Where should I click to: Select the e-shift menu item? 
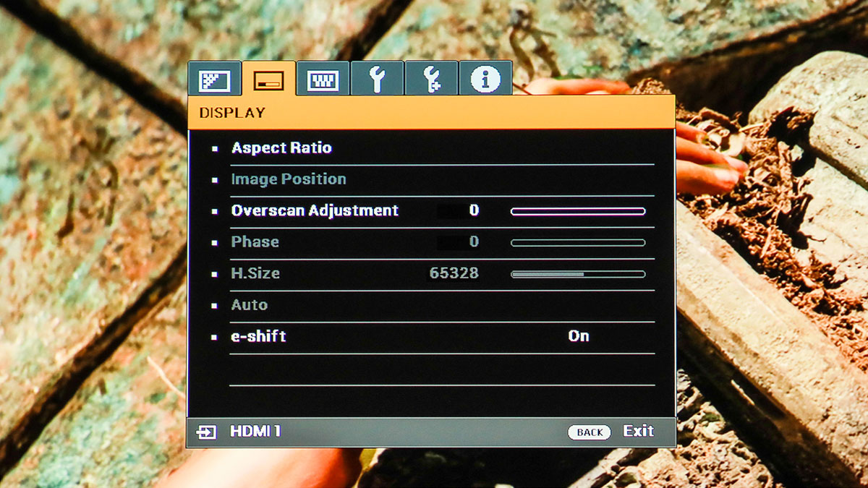[x=259, y=336]
